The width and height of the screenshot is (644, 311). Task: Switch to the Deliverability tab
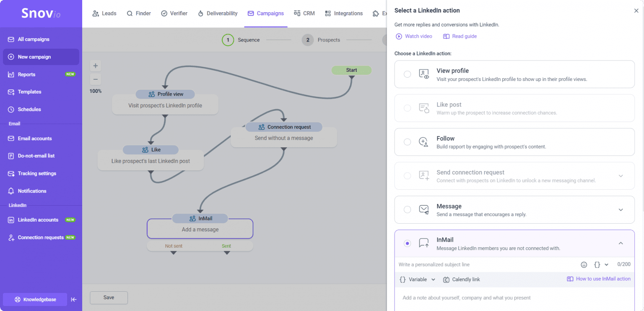click(218, 13)
